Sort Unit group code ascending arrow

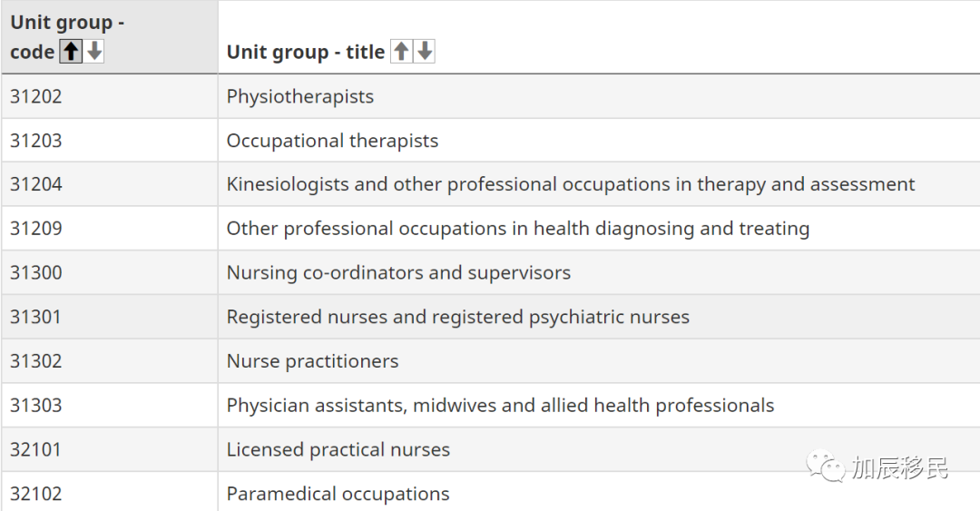pyautogui.click(x=71, y=52)
